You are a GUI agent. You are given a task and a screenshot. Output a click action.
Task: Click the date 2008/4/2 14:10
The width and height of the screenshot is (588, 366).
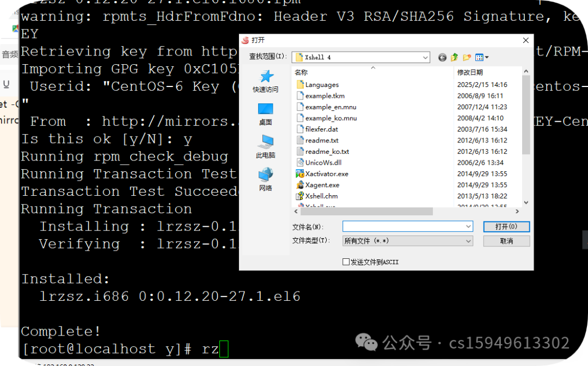tap(480, 117)
